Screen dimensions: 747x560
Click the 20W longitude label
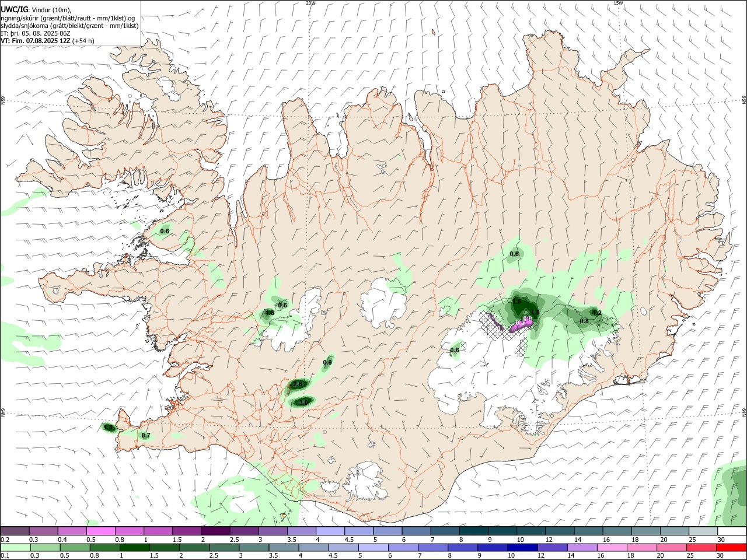pyautogui.click(x=310, y=3)
